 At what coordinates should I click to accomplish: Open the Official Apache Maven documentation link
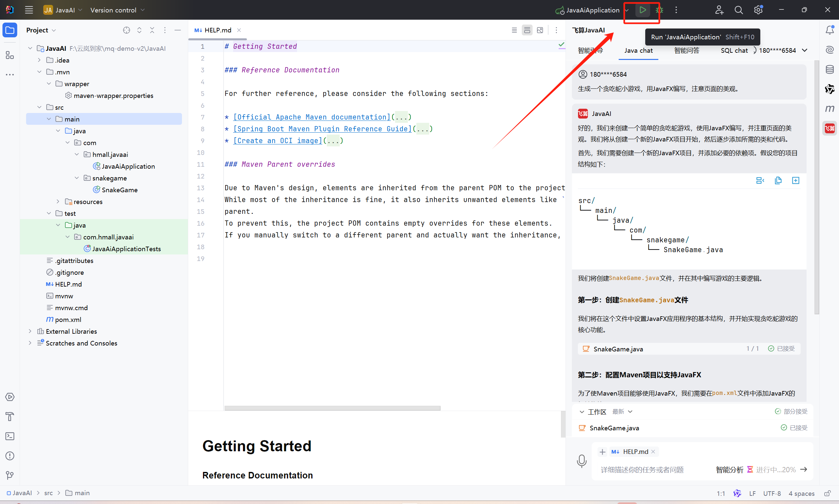point(312,117)
